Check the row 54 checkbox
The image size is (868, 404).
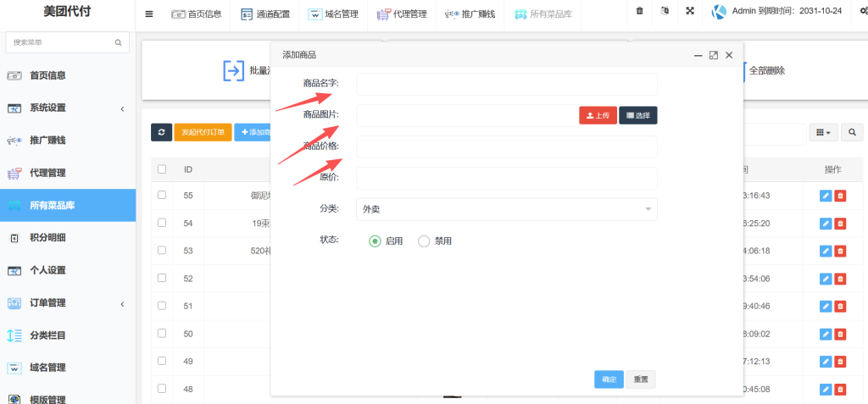point(162,223)
